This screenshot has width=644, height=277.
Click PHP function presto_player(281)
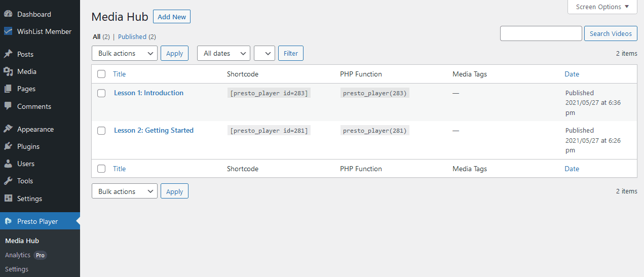(374, 131)
